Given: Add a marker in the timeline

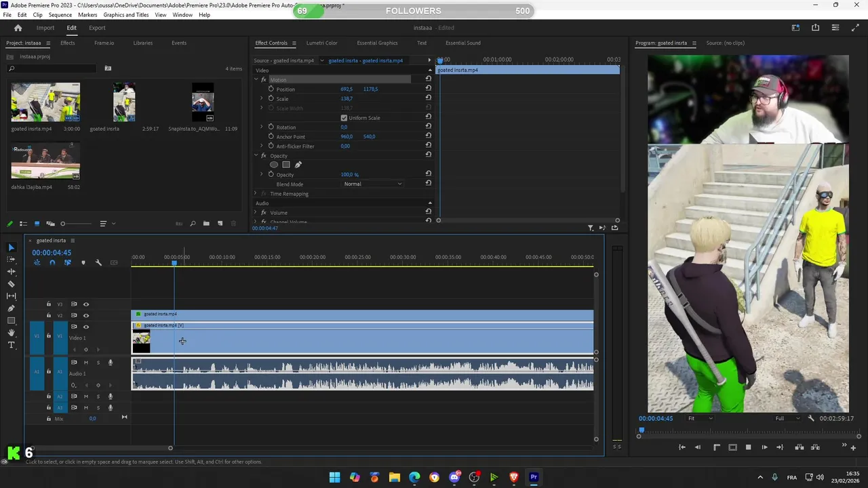Looking at the screenshot, I should (83, 262).
